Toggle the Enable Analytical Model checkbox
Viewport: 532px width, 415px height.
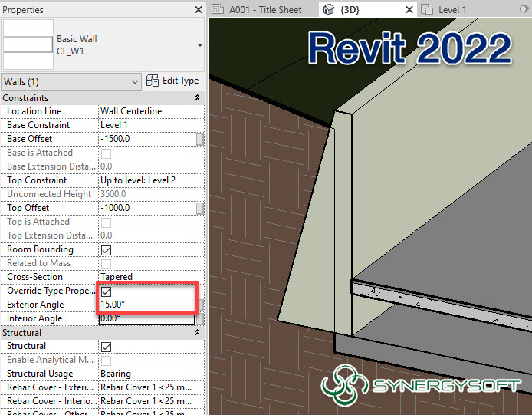click(107, 361)
